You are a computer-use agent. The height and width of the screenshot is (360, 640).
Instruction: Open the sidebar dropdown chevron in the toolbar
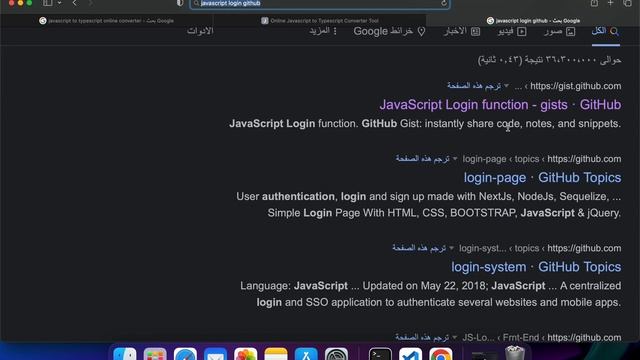click(60, 3)
